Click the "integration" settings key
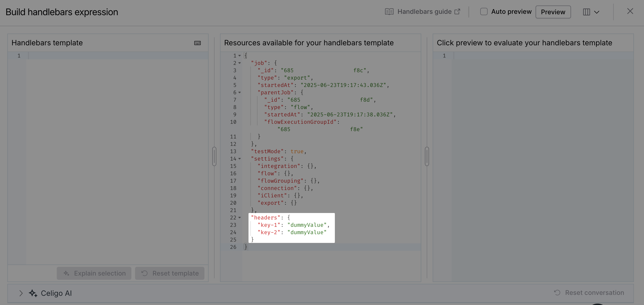The image size is (644, 305). pos(279,166)
